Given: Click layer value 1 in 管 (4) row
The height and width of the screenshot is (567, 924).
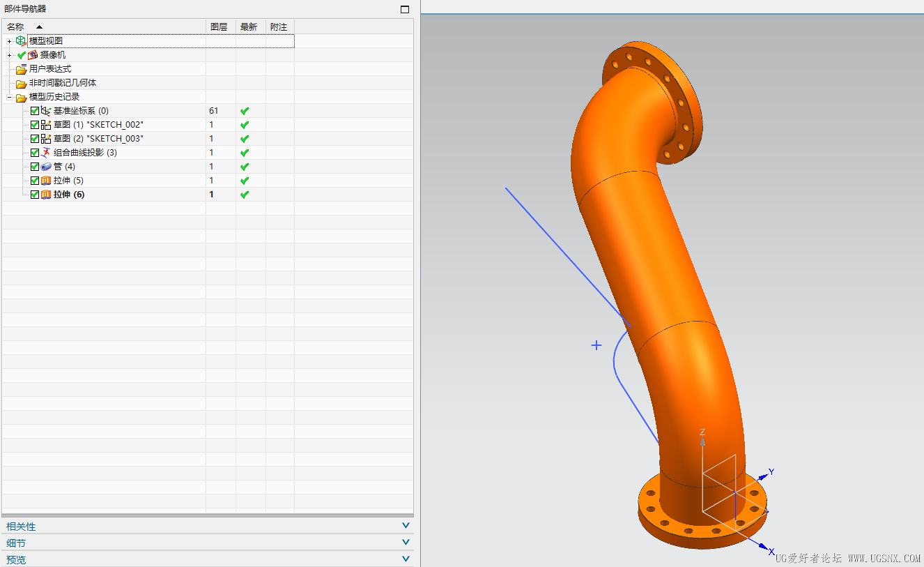Looking at the screenshot, I should 211,167.
